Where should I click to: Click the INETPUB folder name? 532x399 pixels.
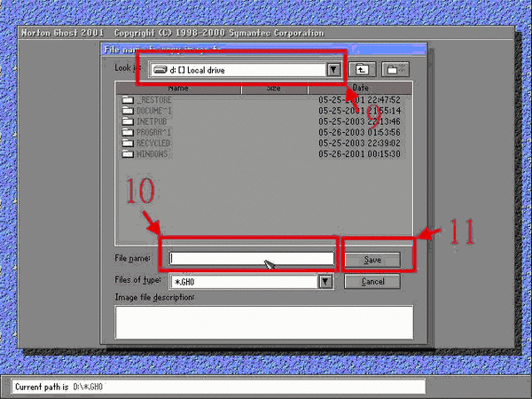point(152,121)
